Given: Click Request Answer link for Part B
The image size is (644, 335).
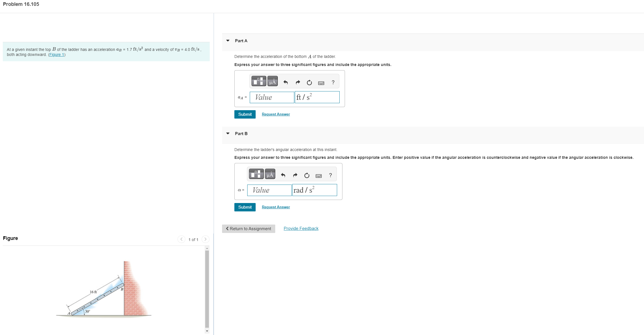Looking at the screenshot, I should tap(276, 207).
